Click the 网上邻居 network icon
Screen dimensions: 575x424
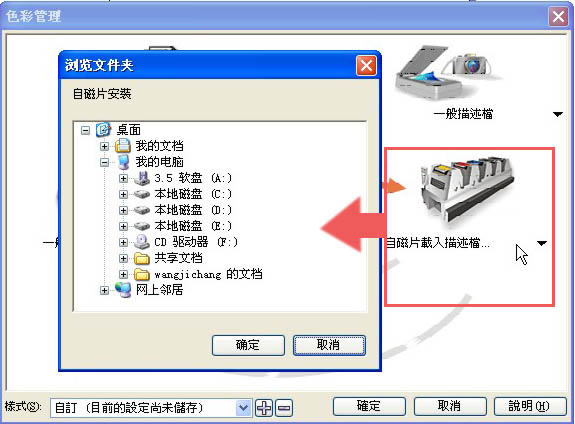(123, 290)
